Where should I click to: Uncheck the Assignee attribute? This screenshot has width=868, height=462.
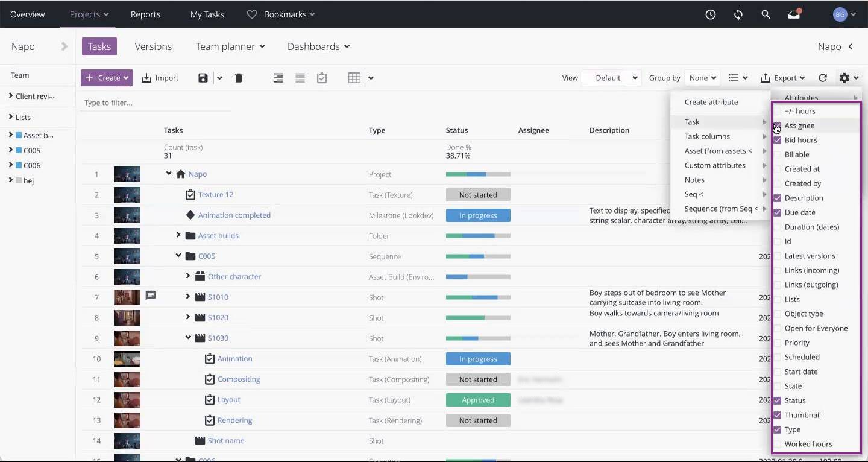tap(778, 125)
